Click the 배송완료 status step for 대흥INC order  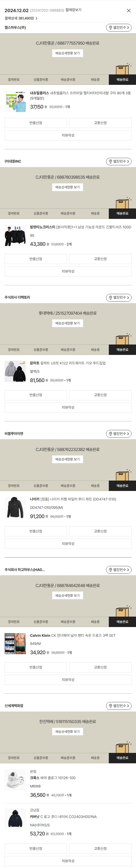pyautogui.click(x=122, y=213)
